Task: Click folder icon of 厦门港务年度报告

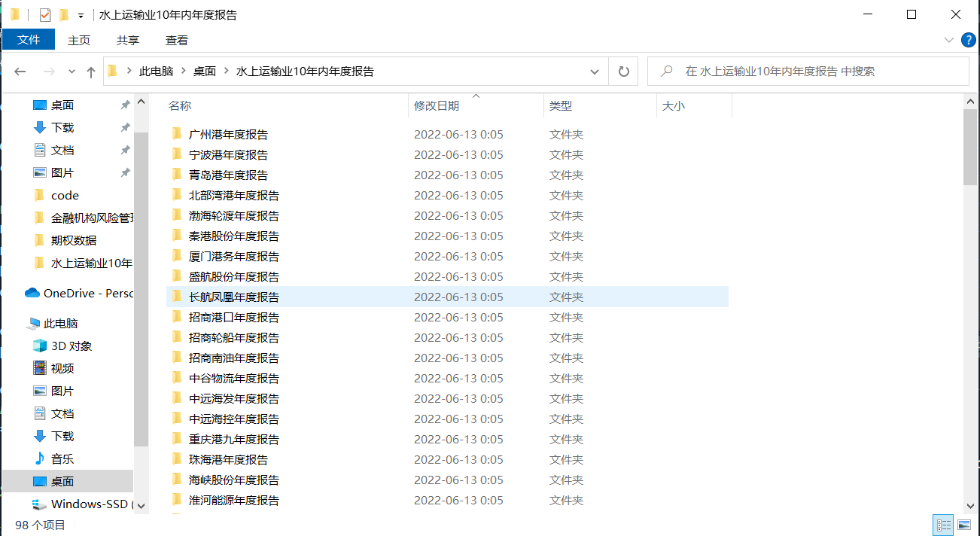Action: pos(177,256)
